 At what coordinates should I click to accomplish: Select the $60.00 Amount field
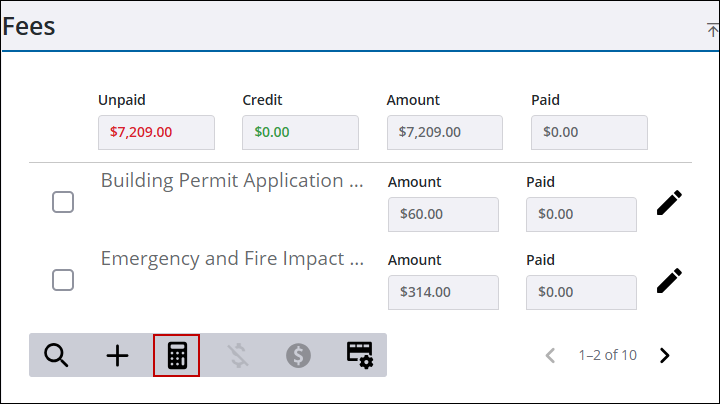443,214
